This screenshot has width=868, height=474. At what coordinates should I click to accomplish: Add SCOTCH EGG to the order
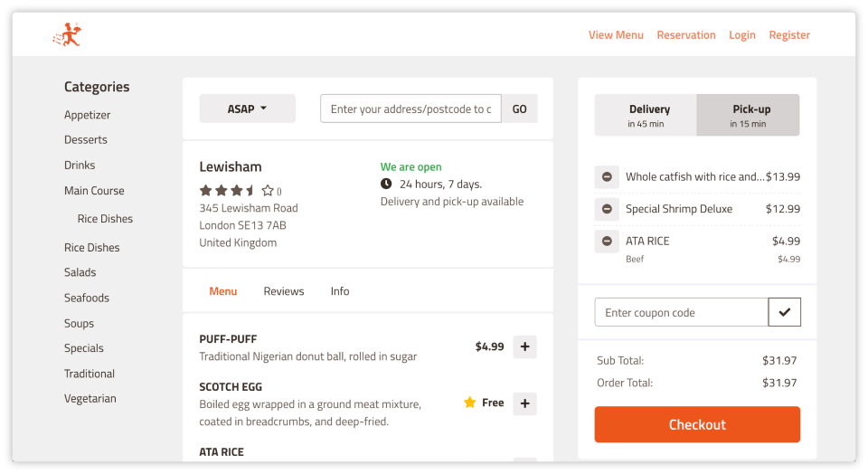click(524, 403)
